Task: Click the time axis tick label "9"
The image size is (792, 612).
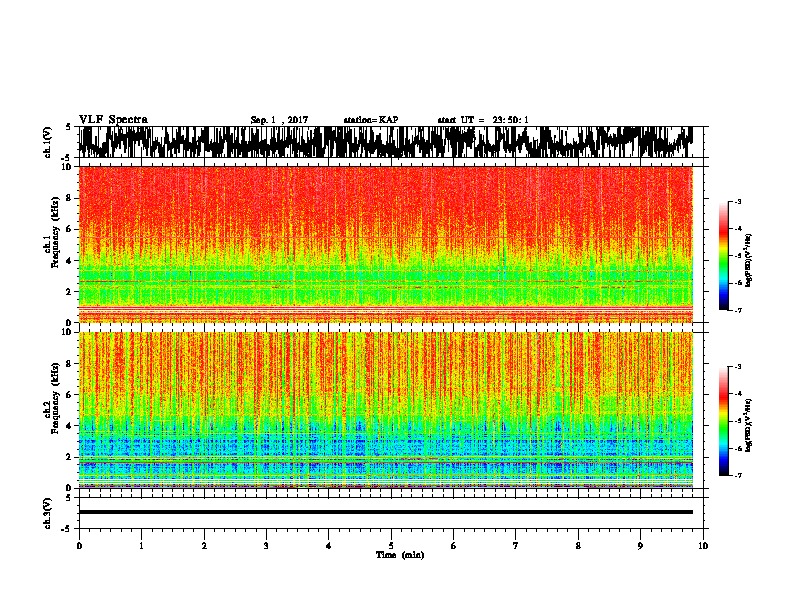Action: pyautogui.click(x=640, y=546)
